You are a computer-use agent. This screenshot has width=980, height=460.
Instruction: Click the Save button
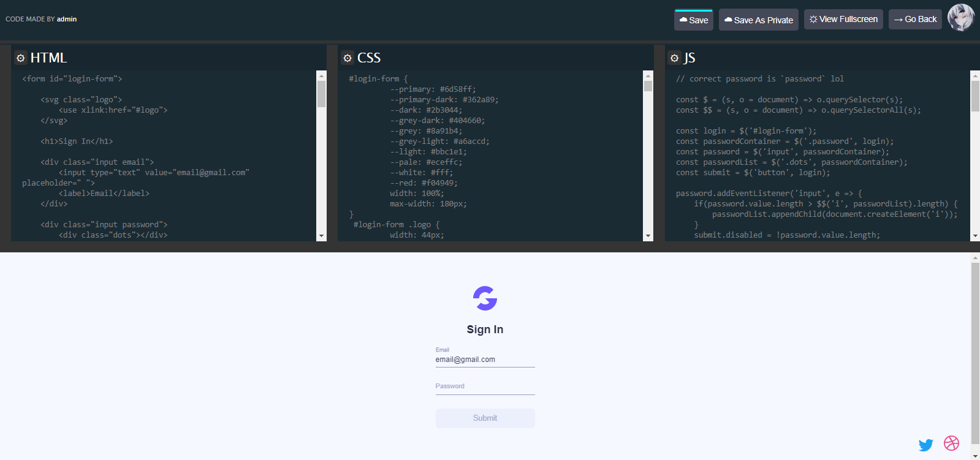[693, 20]
